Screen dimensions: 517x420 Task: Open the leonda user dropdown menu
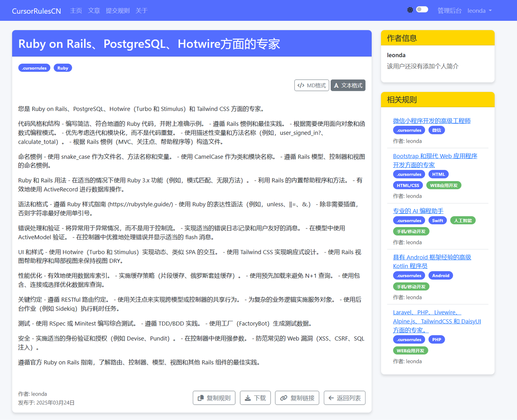click(x=480, y=11)
